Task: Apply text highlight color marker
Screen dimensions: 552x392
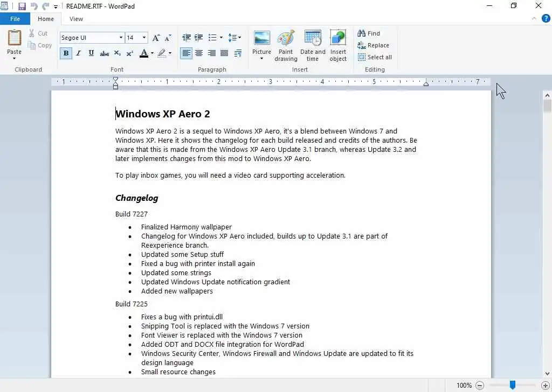Action: [162, 53]
